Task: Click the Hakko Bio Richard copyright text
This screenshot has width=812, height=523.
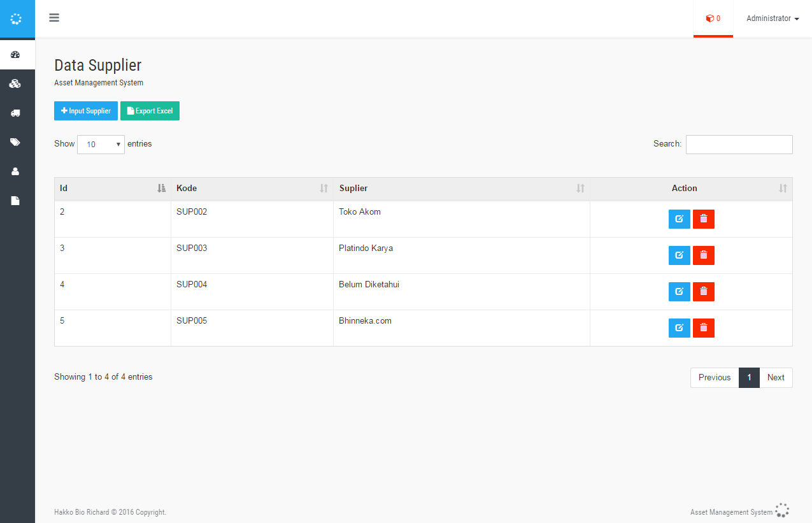Action: 110,512
